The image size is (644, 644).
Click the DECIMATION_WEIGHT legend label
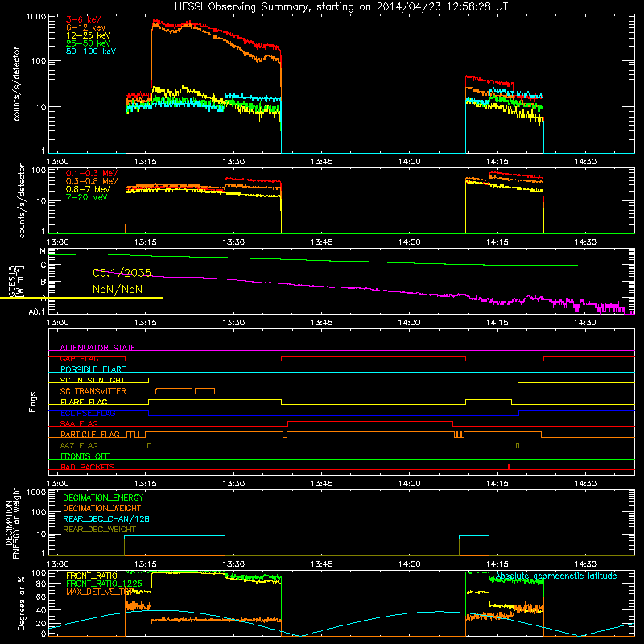pyautogui.click(x=102, y=509)
